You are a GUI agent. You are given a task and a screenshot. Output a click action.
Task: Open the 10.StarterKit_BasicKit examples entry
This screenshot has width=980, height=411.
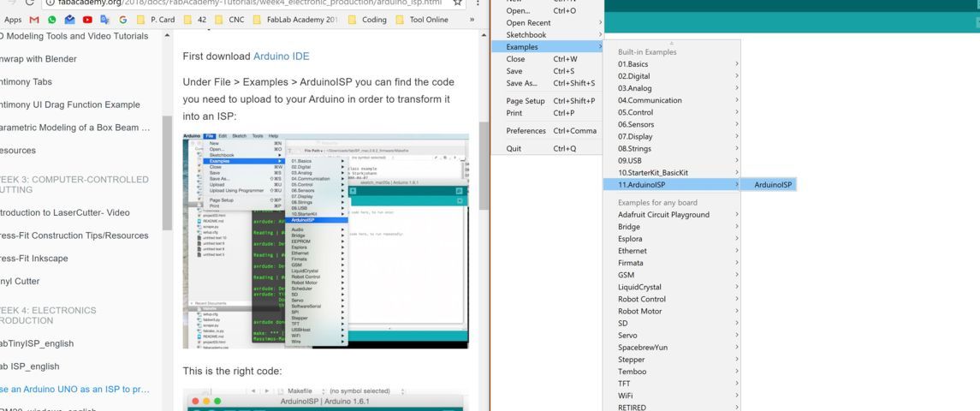pos(672,173)
